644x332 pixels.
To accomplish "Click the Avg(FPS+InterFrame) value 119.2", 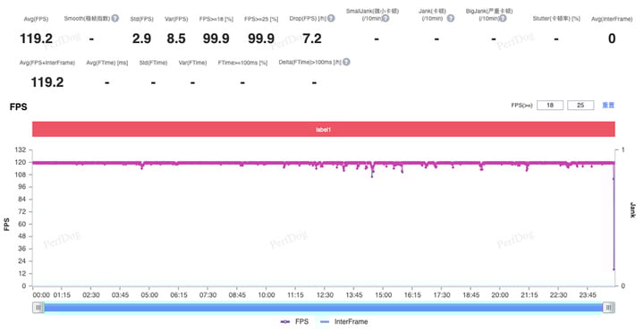I will click(47, 82).
